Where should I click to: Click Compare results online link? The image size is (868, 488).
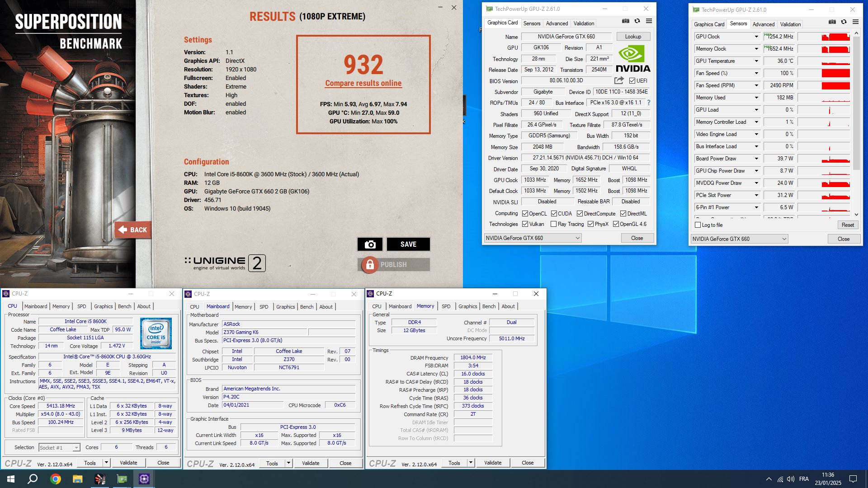pos(363,83)
